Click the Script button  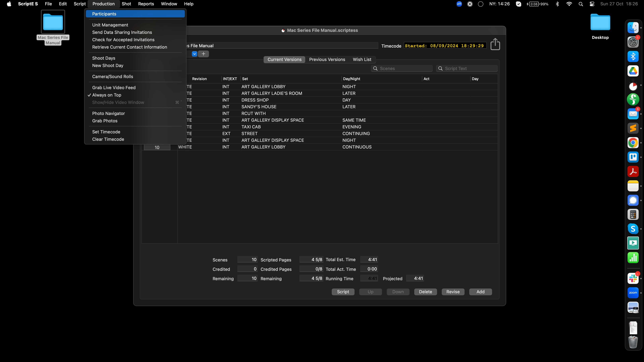(x=343, y=292)
